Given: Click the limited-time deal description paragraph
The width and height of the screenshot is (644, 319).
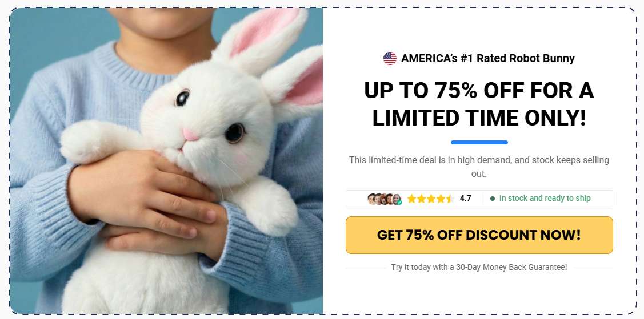Looking at the screenshot, I should (x=479, y=167).
